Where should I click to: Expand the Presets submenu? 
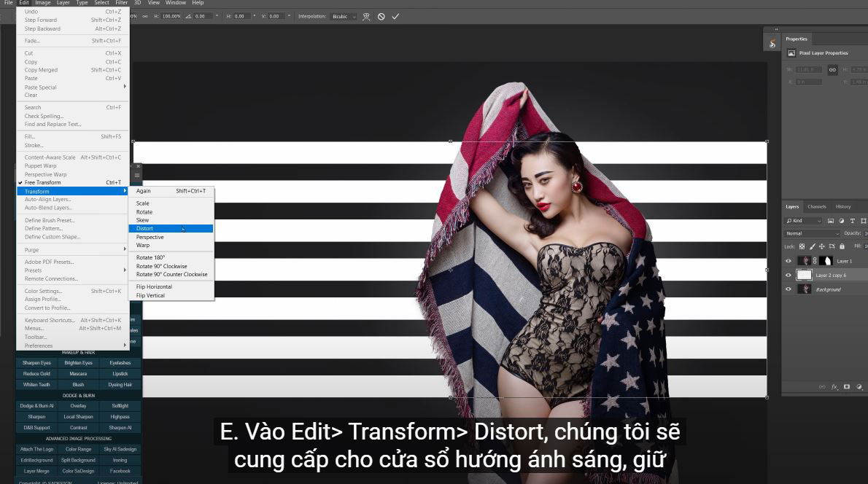click(x=73, y=270)
